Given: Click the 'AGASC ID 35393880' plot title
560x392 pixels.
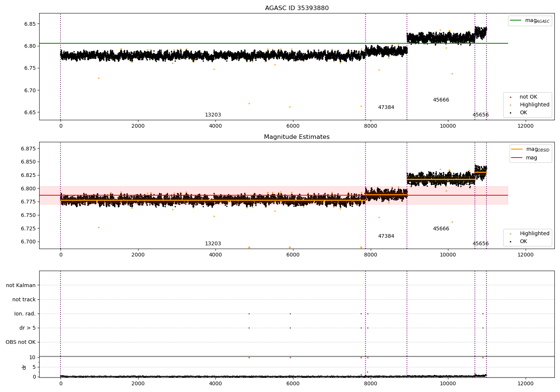Looking at the screenshot, I should pos(297,8).
